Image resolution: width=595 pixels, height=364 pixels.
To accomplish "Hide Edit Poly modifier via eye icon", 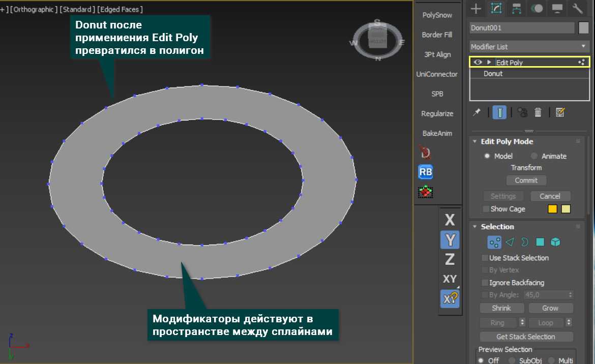I will (478, 62).
